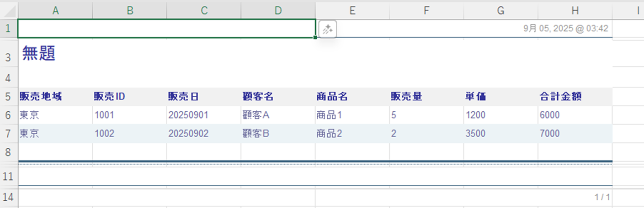Select row 6 header

9,115
